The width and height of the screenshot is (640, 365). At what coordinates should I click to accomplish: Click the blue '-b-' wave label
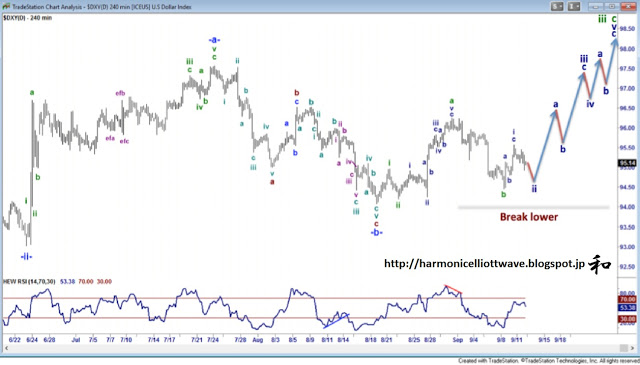tap(376, 233)
